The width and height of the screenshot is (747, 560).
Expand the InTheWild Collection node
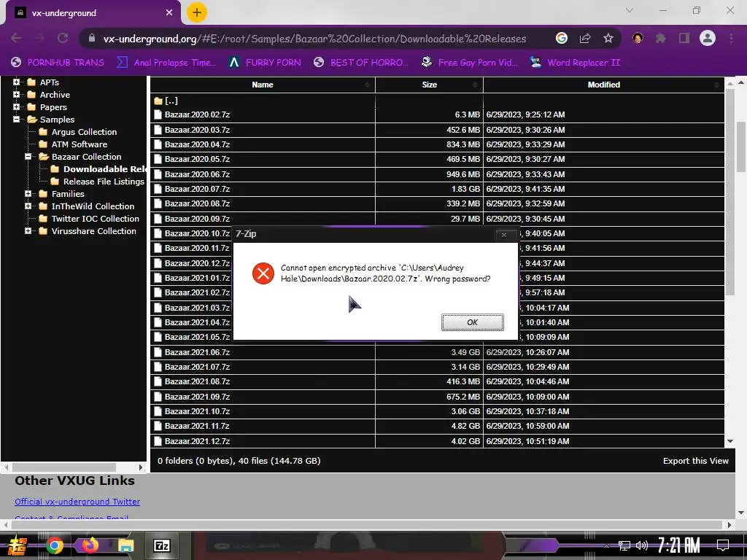click(x=28, y=206)
